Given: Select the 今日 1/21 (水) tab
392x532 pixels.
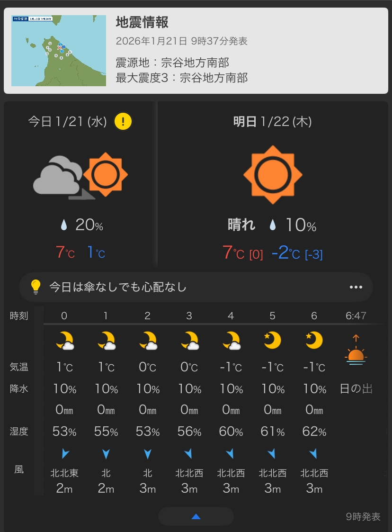Looking at the screenshot, I should coord(67,122).
